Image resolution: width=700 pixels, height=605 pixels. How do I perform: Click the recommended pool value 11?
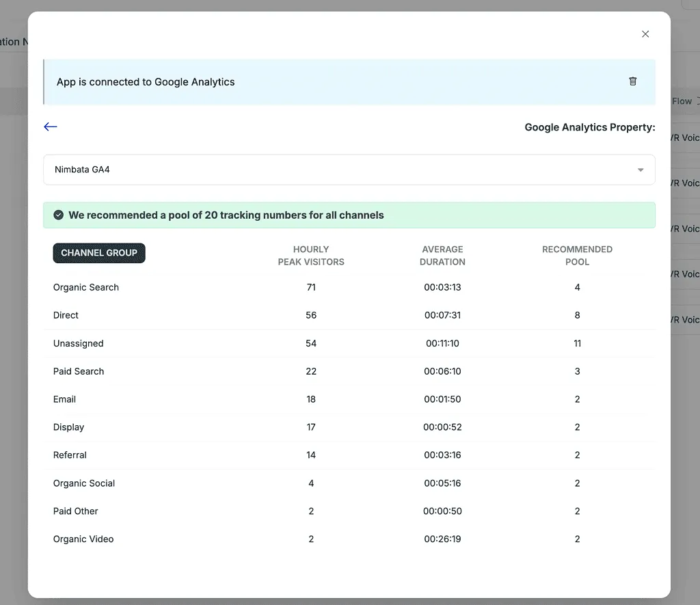click(577, 343)
